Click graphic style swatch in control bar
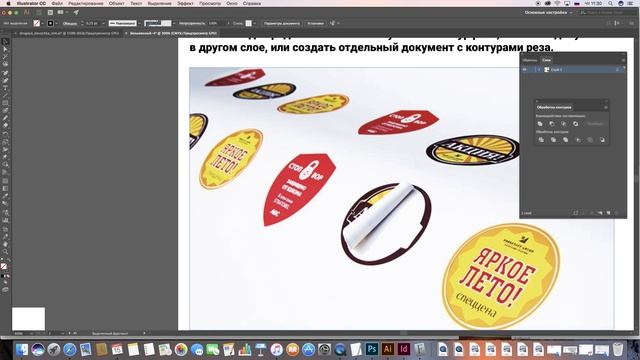Image resolution: width=640 pixels, height=360 pixels. click(x=248, y=24)
